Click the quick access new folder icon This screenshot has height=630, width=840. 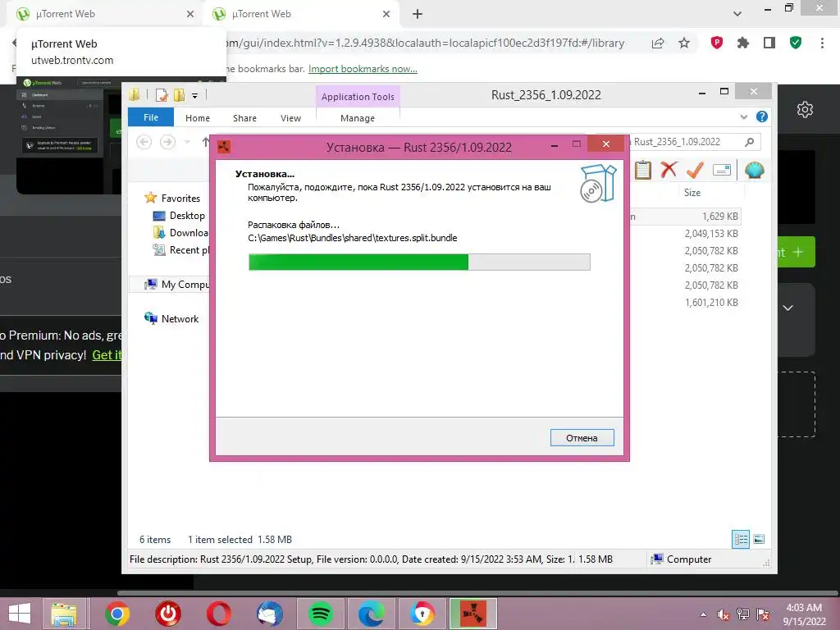click(x=179, y=95)
